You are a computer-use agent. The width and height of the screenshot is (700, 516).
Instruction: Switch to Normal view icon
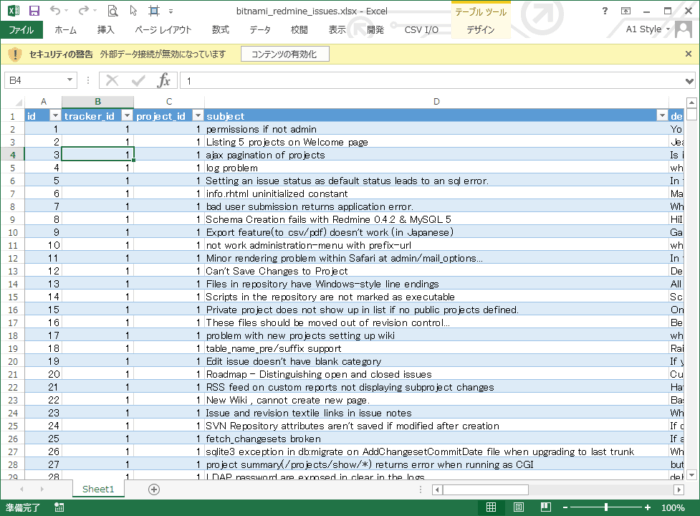(491, 507)
